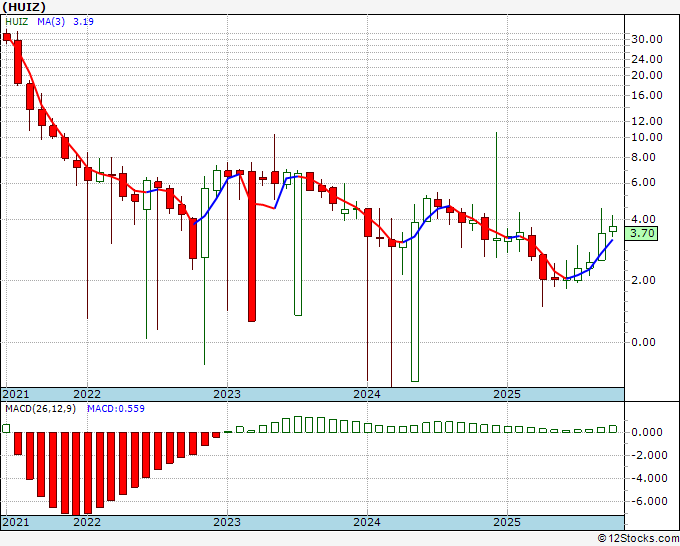Click 2025 on the MACD timeline

507,522
